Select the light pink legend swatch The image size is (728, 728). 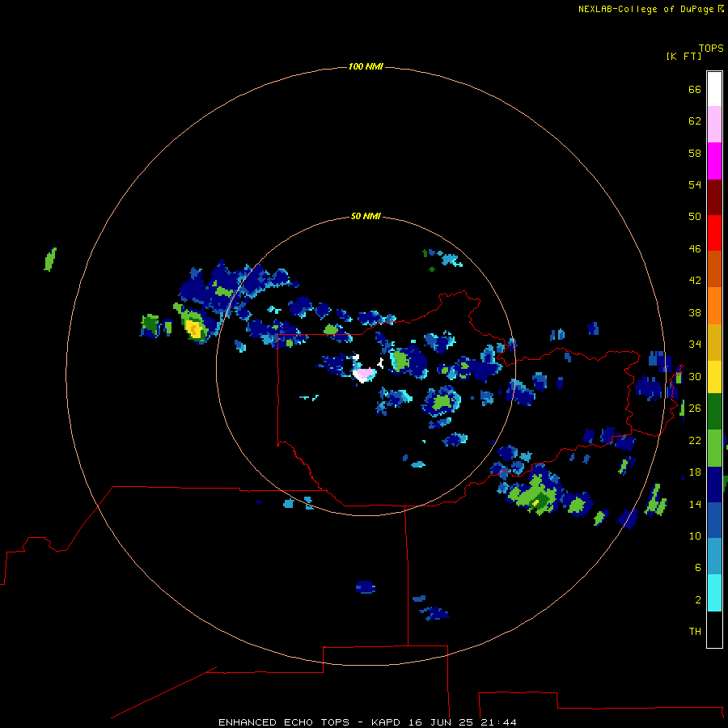pyautogui.click(x=714, y=125)
